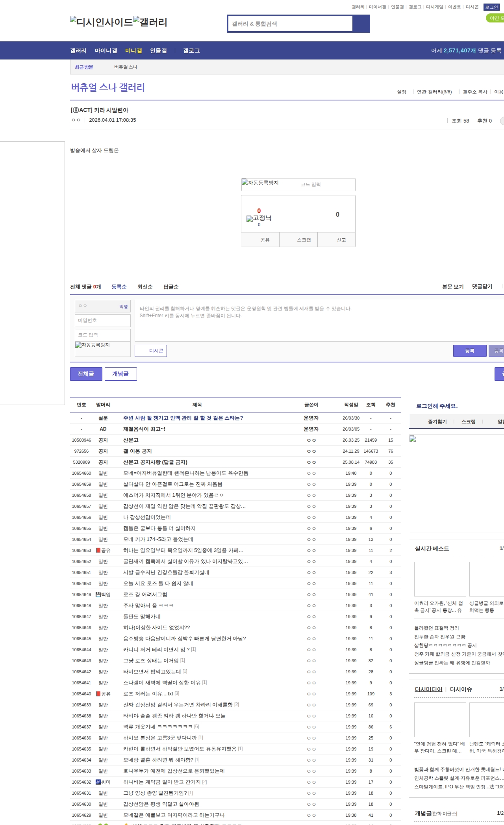This screenshot has height=825, width=504.
Task: Click the DCinside logo image
Action: pos(101,22)
